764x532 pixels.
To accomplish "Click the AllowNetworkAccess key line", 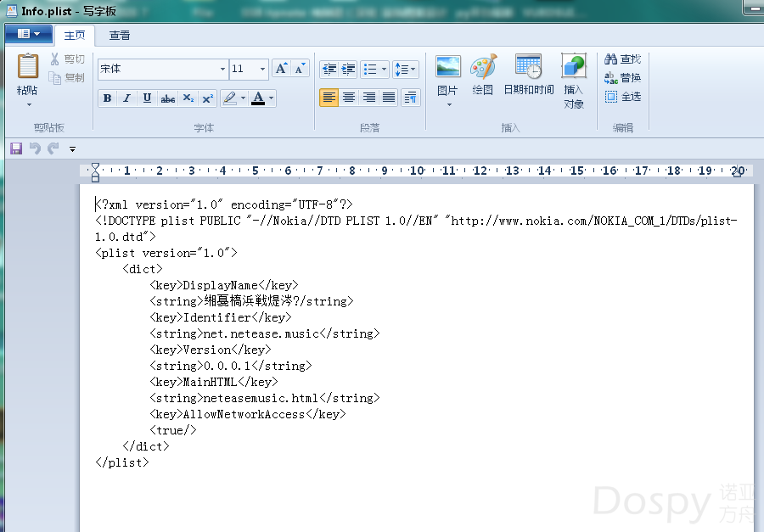I will (248, 414).
